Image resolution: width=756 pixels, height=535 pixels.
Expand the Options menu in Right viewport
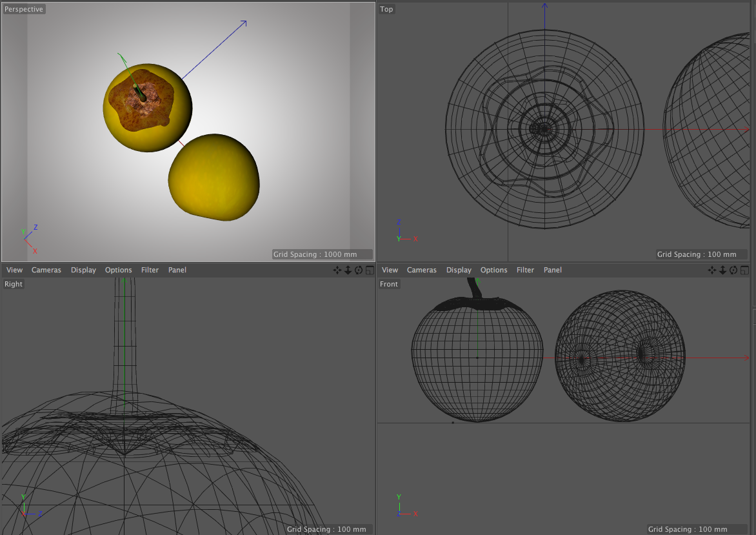[x=118, y=270]
